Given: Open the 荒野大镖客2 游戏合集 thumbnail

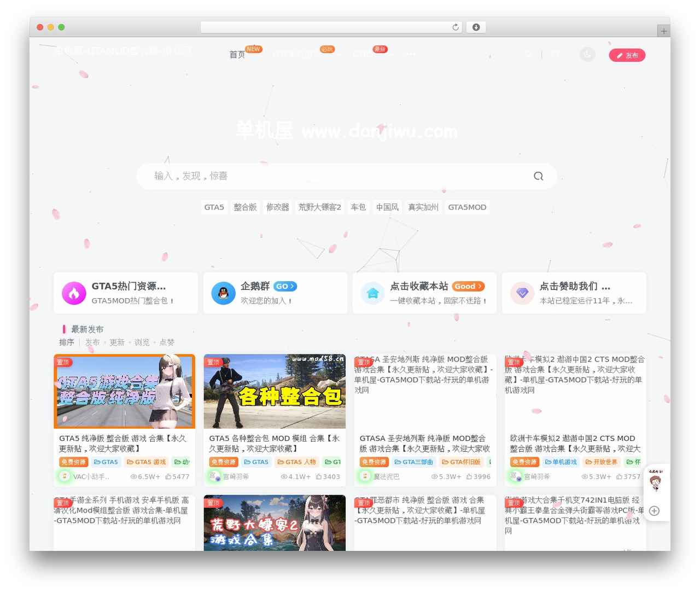Looking at the screenshot, I should click(x=275, y=523).
